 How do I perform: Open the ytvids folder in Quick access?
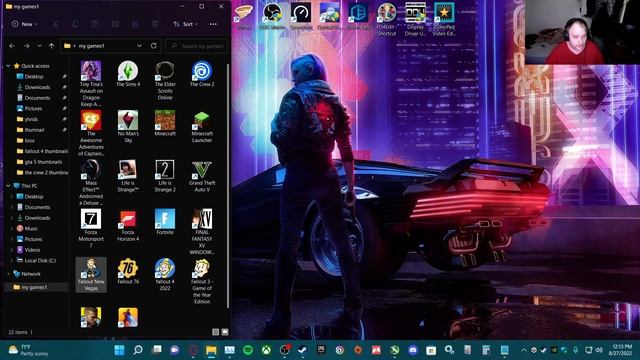31,119
